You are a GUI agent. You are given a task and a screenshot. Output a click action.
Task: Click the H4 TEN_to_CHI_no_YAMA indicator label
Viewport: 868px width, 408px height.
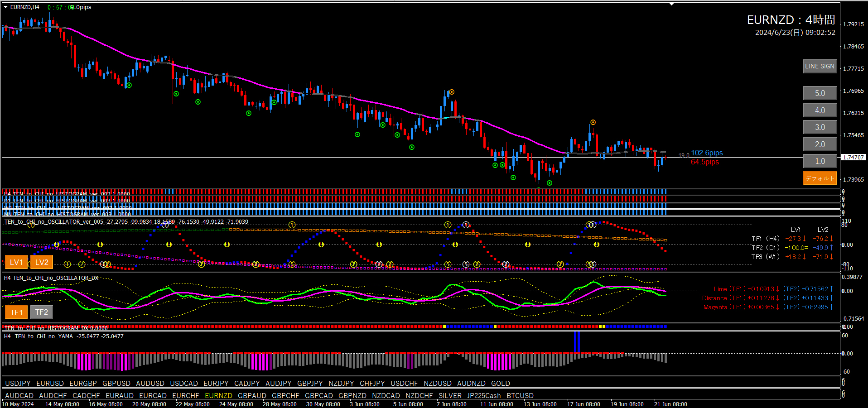64,336
